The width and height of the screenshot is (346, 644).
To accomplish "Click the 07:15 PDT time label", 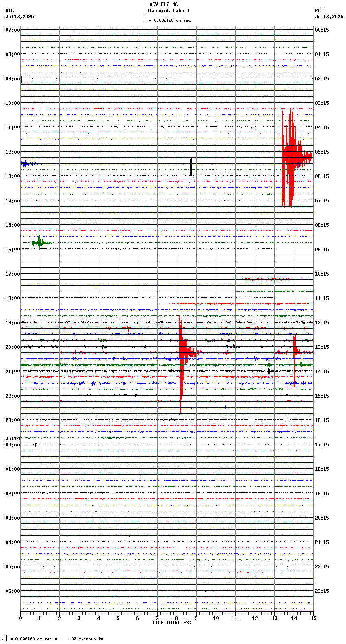I will pyautogui.click(x=322, y=201).
